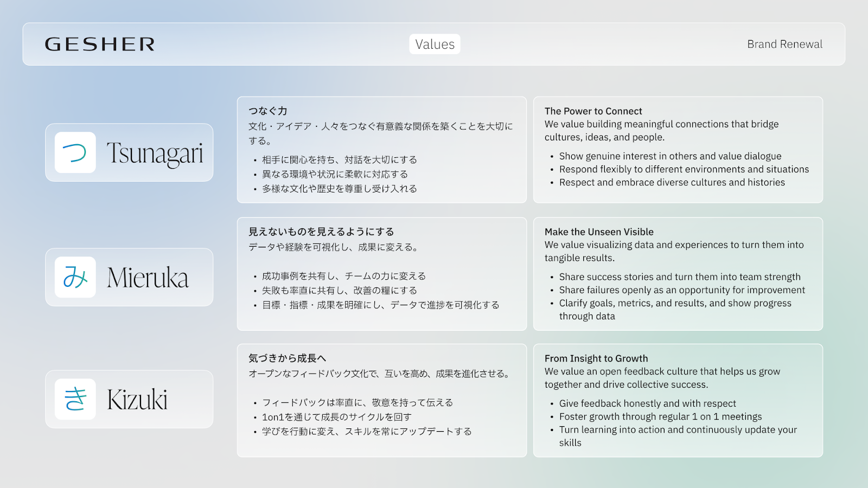Click "Share success stories and turn them into team strength"

click(680, 277)
